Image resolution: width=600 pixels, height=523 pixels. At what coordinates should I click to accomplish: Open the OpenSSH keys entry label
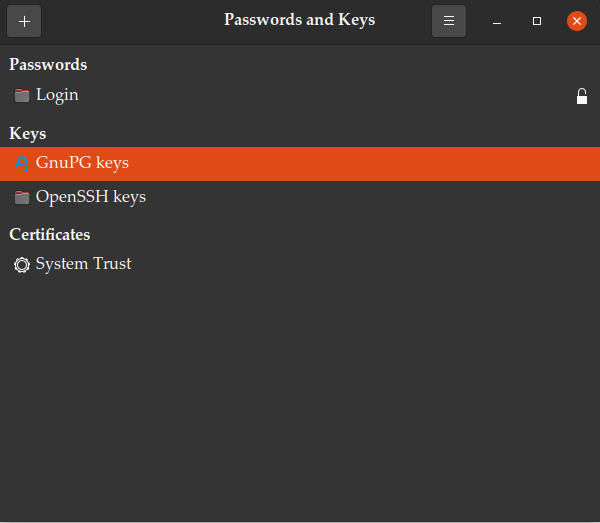[91, 197]
